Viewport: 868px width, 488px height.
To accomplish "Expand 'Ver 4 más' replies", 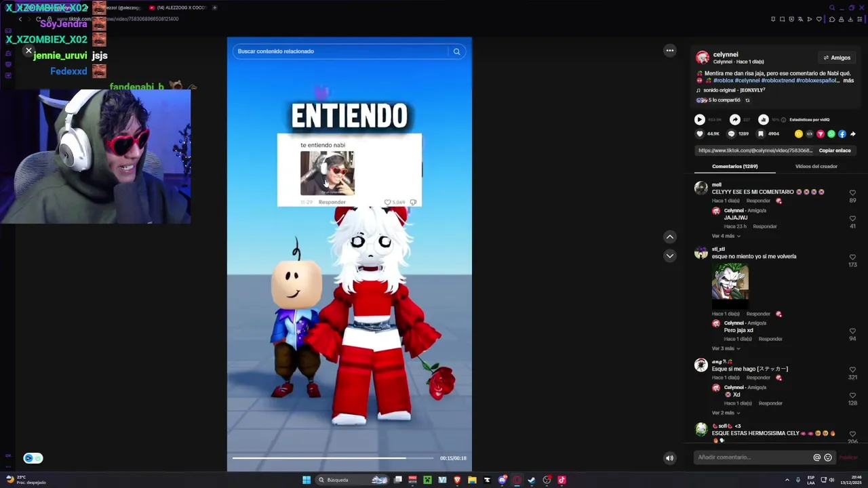I will click(x=726, y=236).
